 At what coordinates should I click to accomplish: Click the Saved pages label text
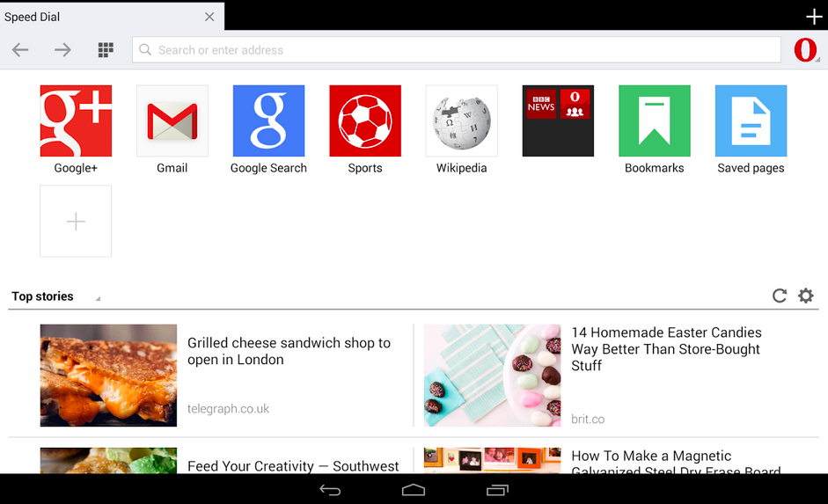pyautogui.click(x=751, y=168)
